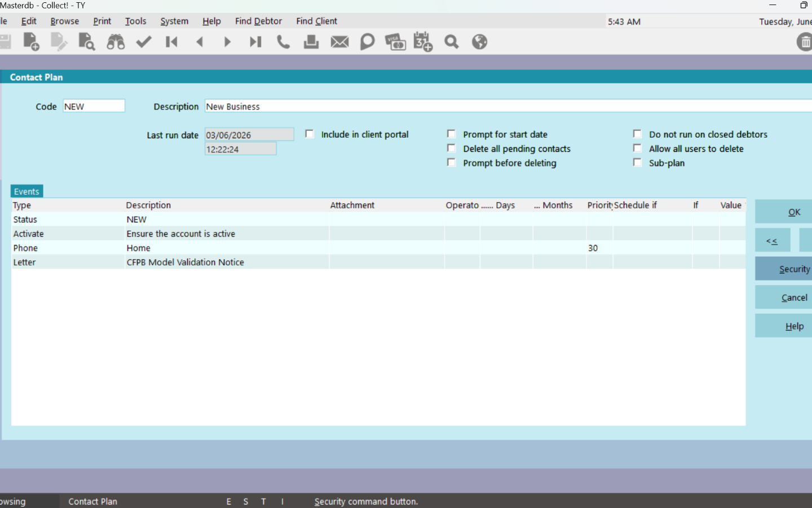The width and height of the screenshot is (812, 508).
Task: Click the greyed save disk icon
Action: (5, 42)
